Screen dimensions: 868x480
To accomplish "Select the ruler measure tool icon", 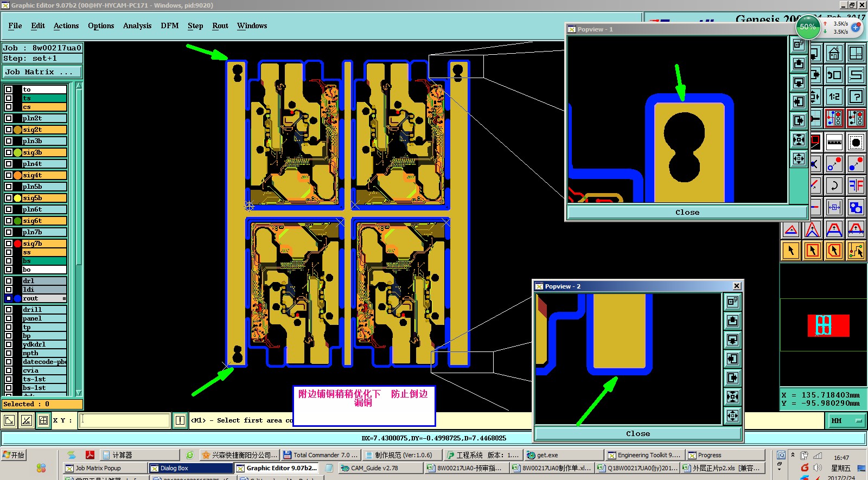I will coord(834,142).
